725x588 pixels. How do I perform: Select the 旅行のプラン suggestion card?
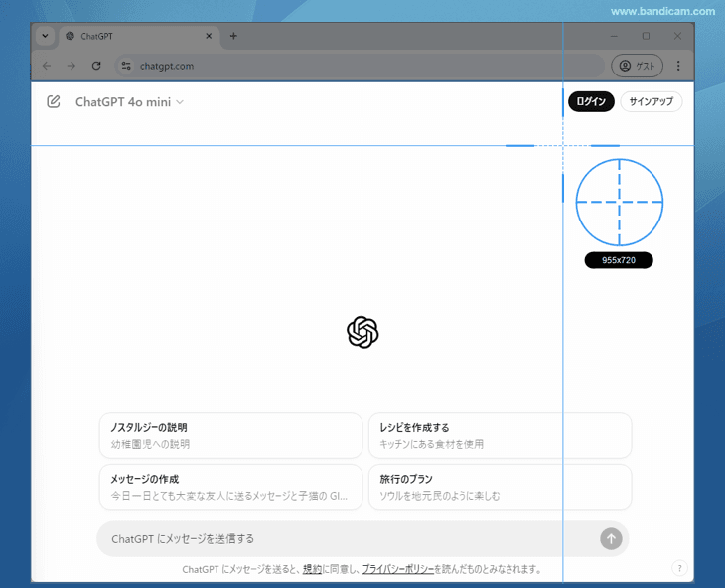(x=500, y=487)
